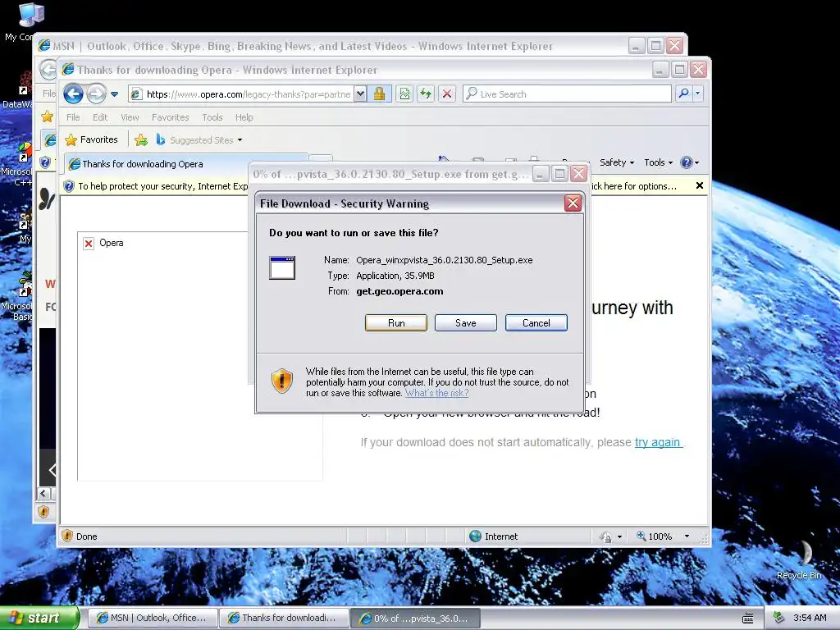
Task: Click Save in the File Download dialog
Action: click(x=466, y=323)
